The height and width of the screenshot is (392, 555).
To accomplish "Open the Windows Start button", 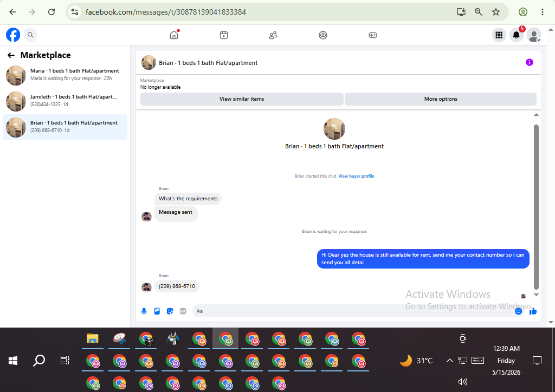I will pyautogui.click(x=13, y=361).
